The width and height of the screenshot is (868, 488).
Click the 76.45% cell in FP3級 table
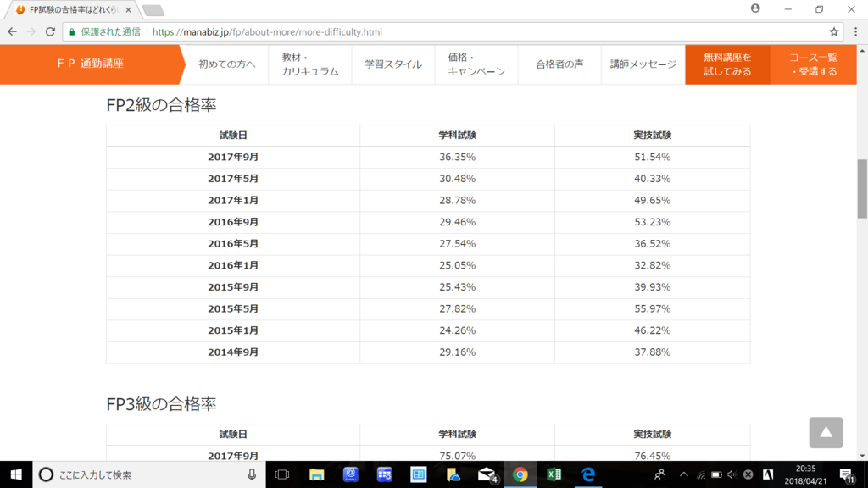click(x=652, y=456)
